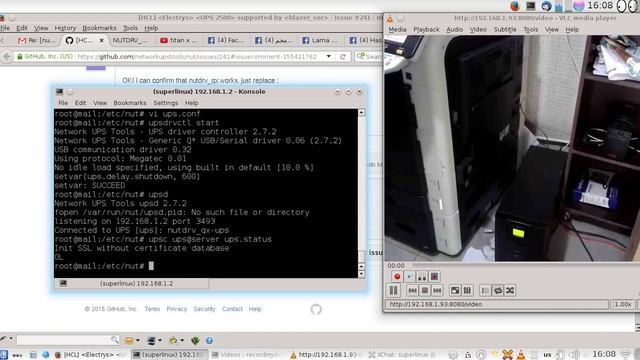This screenshot has width=640, height=360.
Task: Click GitHub Contact footer link
Action: tap(232, 309)
